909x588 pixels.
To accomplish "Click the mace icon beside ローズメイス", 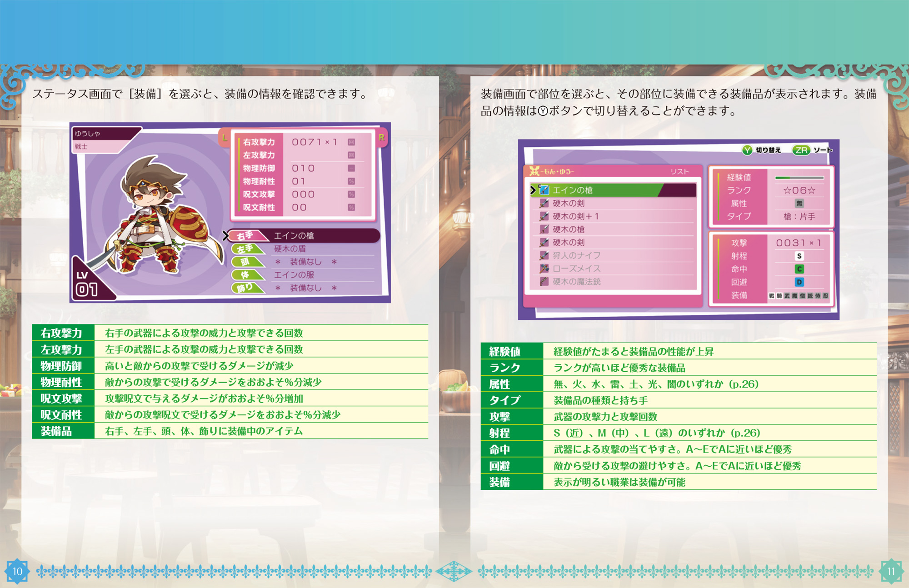I will click(x=544, y=269).
